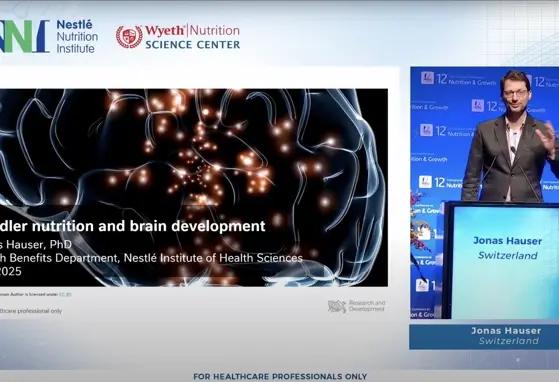Click the Nestlé Institute of Health Sciences line
This screenshot has height=382, width=559.
[151, 258]
